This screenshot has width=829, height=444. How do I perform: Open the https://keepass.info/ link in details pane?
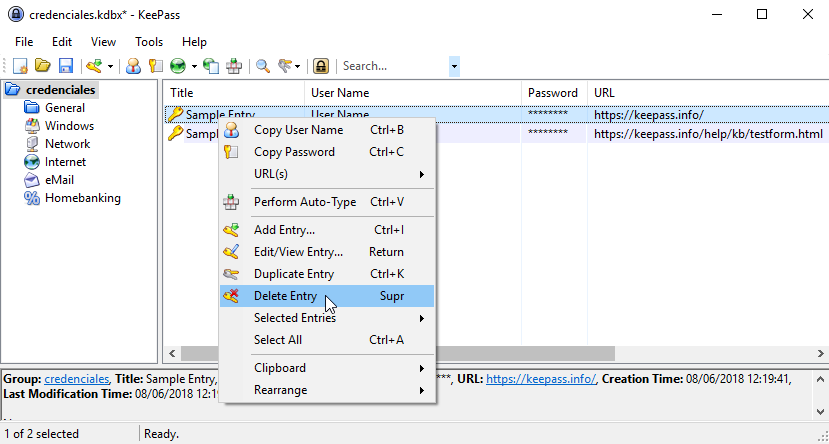(x=541, y=379)
